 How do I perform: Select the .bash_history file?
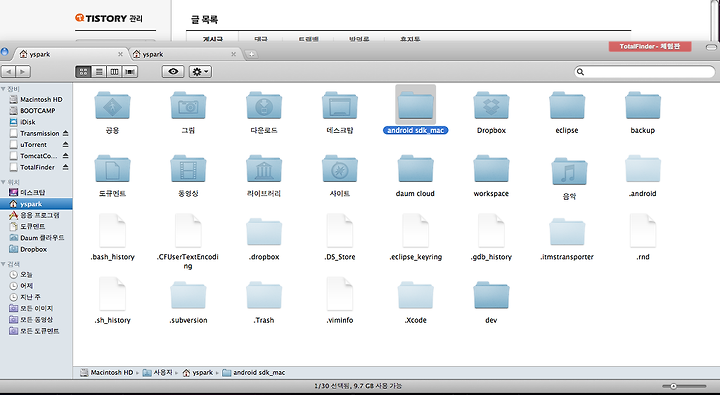pyautogui.click(x=112, y=231)
